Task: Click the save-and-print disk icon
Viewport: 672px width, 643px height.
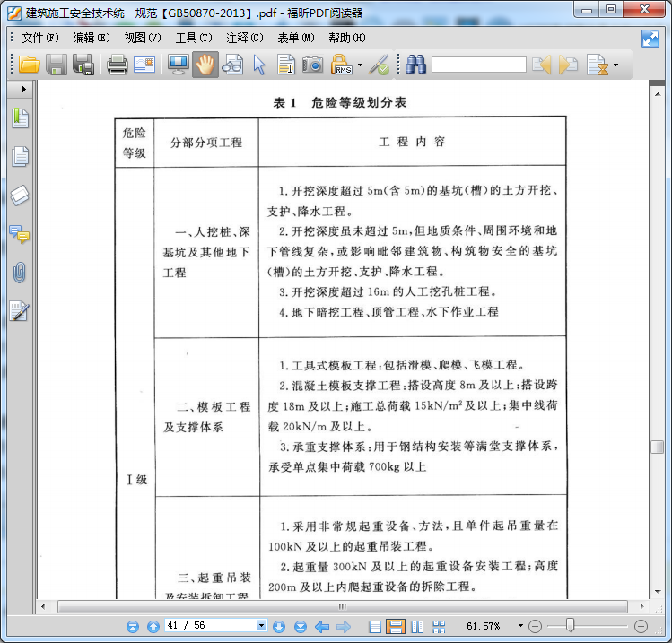Action: click(x=83, y=65)
